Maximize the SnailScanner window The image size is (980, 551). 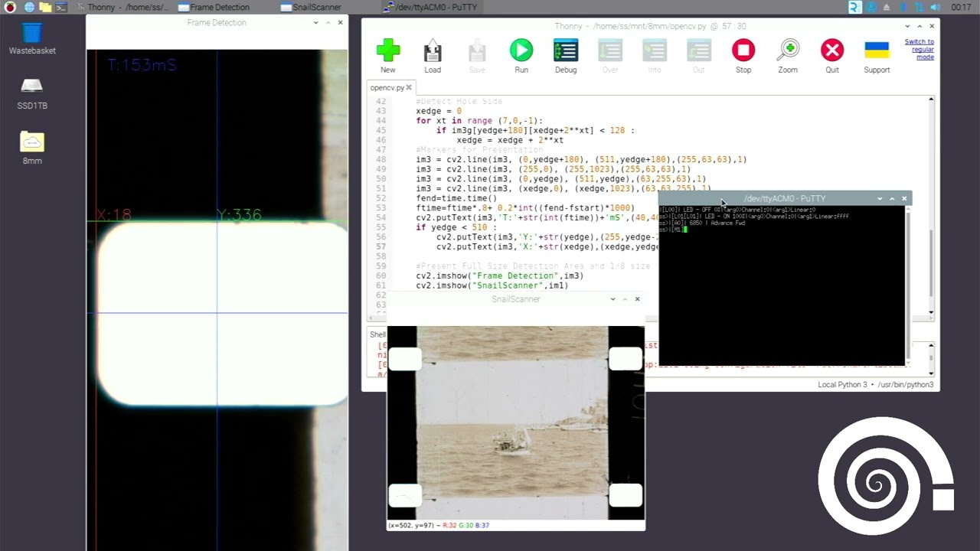(625, 299)
